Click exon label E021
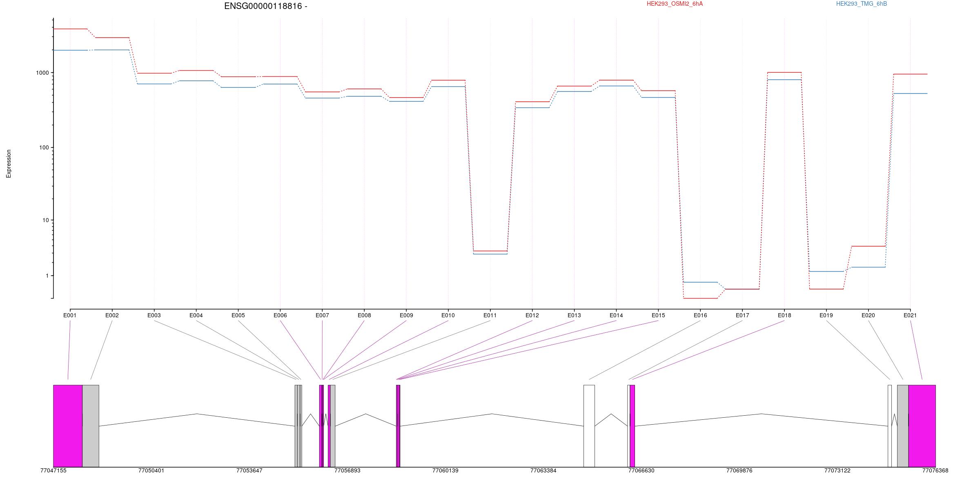The height and width of the screenshot is (490, 980). (x=910, y=315)
